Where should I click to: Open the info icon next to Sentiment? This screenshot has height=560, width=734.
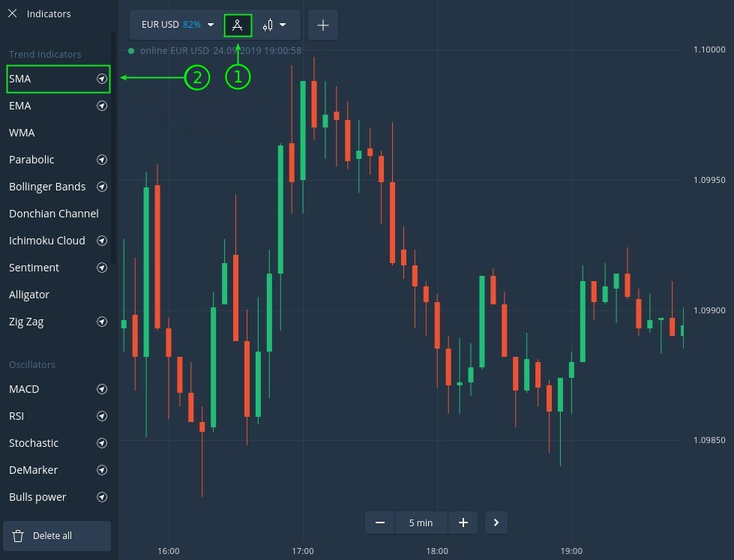click(102, 268)
